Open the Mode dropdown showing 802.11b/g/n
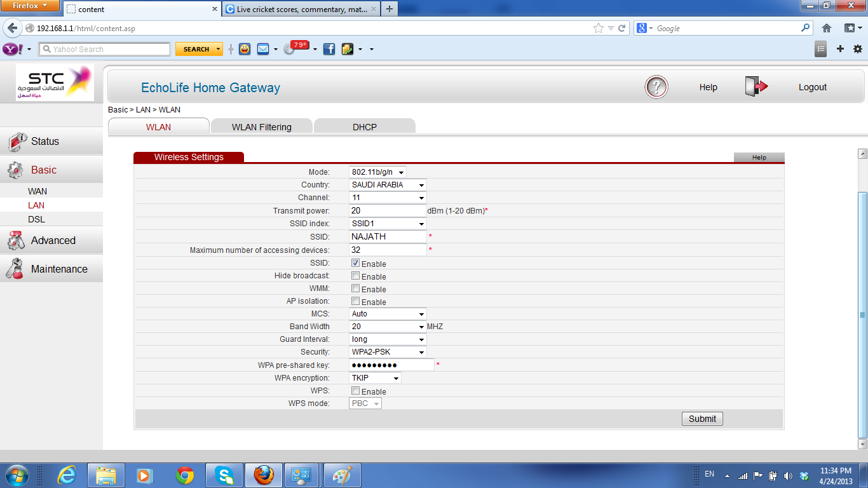This screenshot has width=868, height=488. pyautogui.click(x=377, y=172)
